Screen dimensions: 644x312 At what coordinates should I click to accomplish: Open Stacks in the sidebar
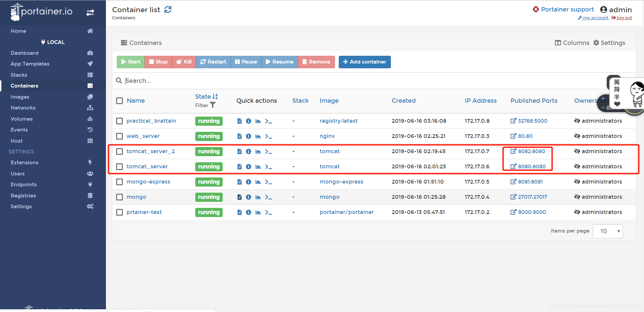19,75
